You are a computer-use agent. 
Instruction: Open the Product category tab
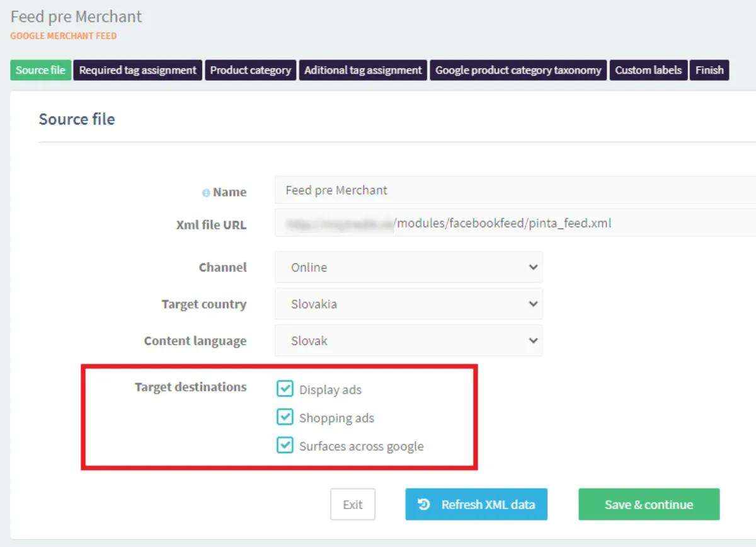tap(250, 70)
